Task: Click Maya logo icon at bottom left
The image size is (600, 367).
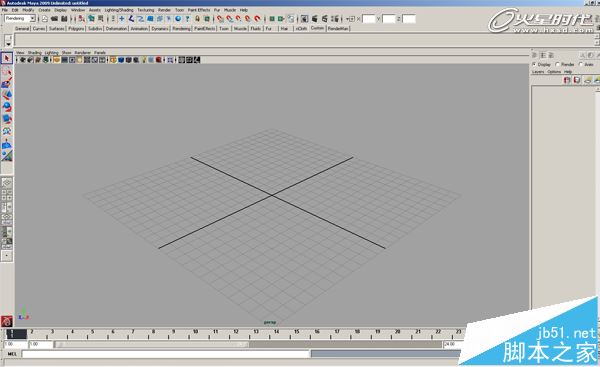Action: click(7, 321)
